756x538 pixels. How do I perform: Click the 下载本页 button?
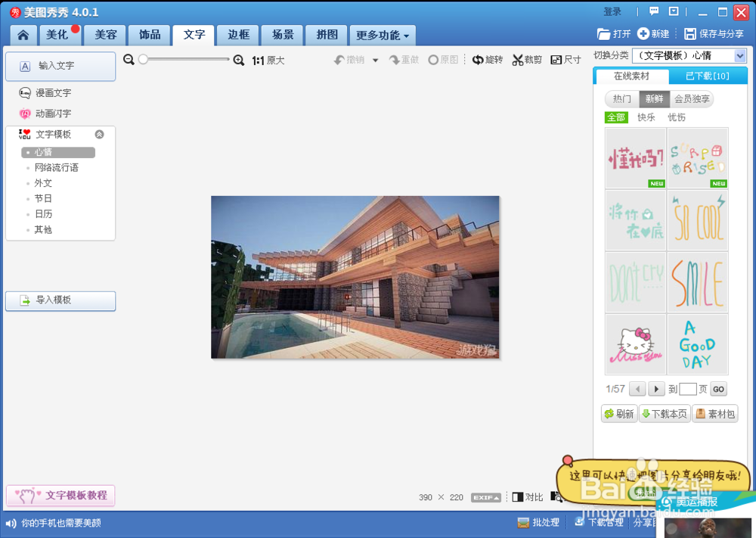tap(665, 414)
